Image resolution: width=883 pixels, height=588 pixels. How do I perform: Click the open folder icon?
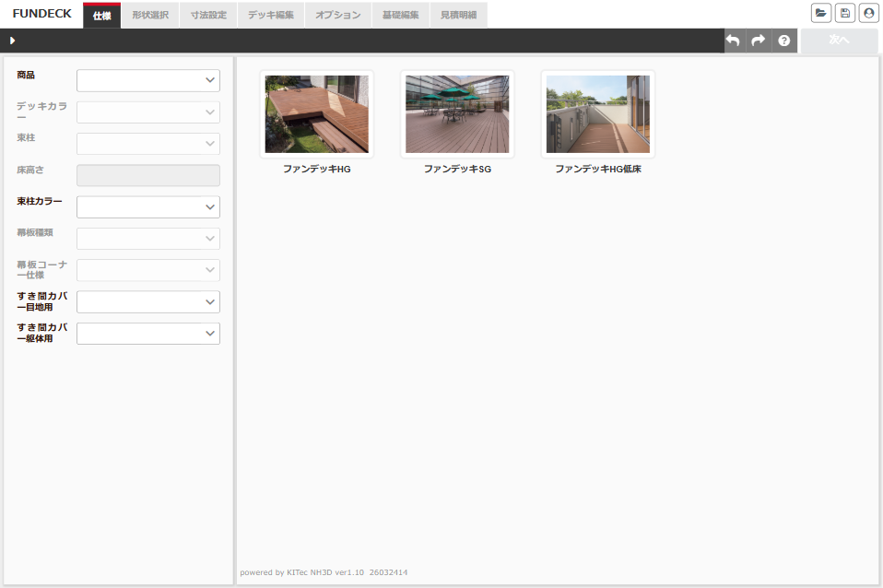820,13
